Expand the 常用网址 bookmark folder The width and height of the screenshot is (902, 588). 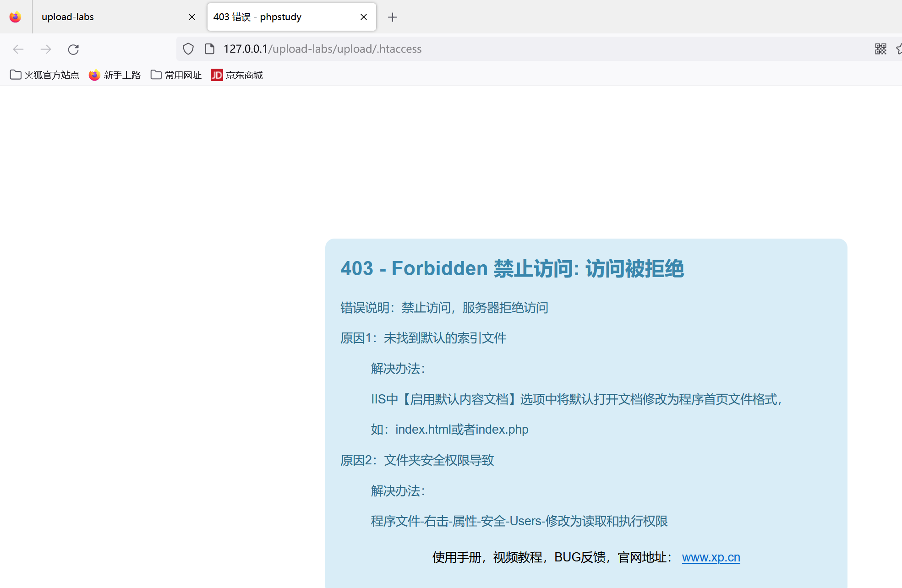pyautogui.click(x=176, y=75)
